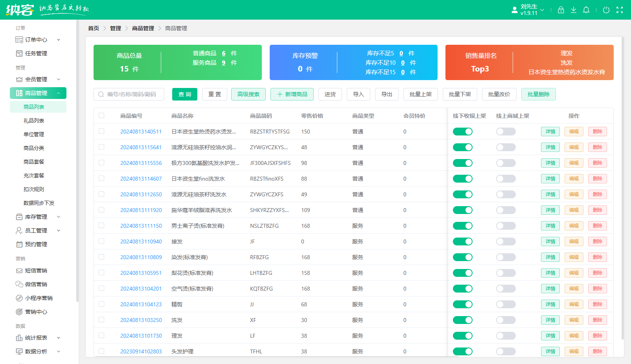The width and height of the screenshot is (631, 364).
Task: Check the row for product 20240813115641
Action: [101, 147]
